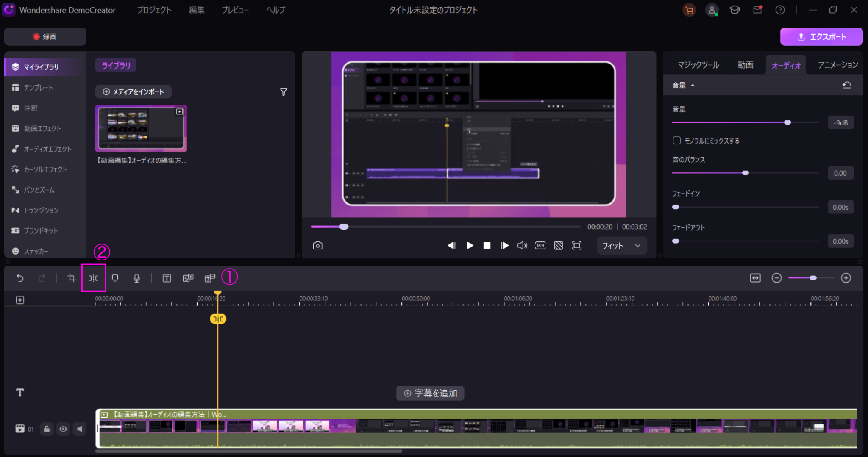Open テンプレート in sidebar

coord(45,88)
